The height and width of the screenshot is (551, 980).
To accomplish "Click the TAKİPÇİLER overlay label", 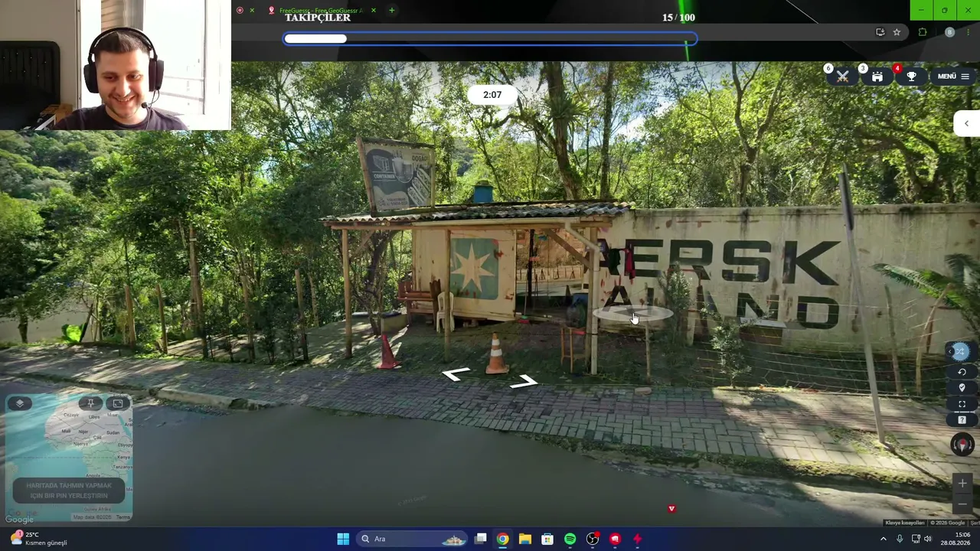I will tap(318, 18).
